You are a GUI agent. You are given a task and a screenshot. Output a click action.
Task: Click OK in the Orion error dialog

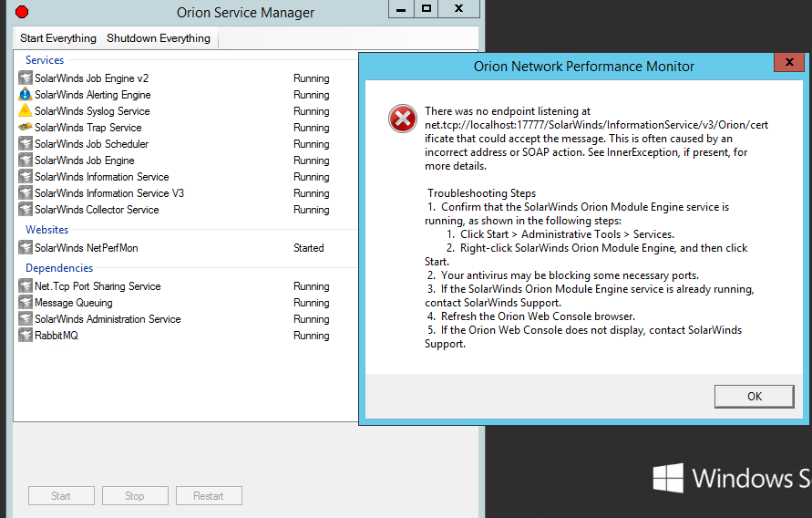point(754,397)
